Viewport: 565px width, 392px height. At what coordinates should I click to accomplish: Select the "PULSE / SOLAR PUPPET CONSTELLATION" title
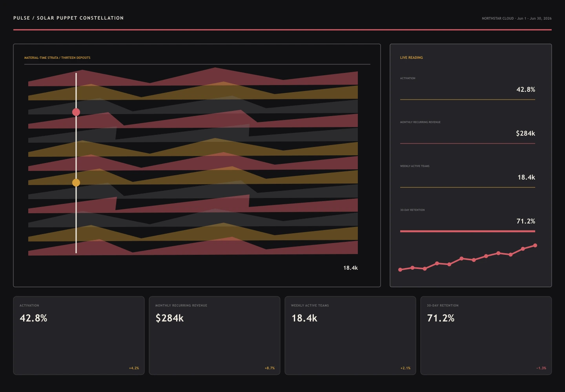tap(68, 18)
